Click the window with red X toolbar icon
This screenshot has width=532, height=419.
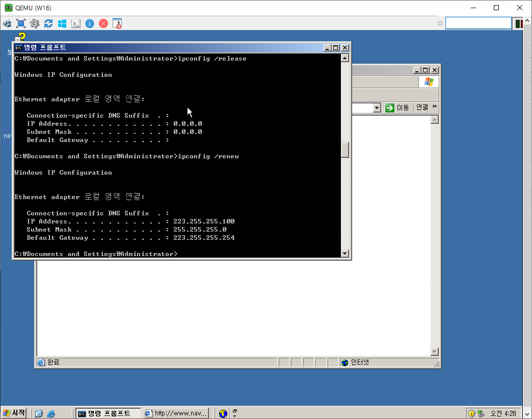tap(117, 24)
